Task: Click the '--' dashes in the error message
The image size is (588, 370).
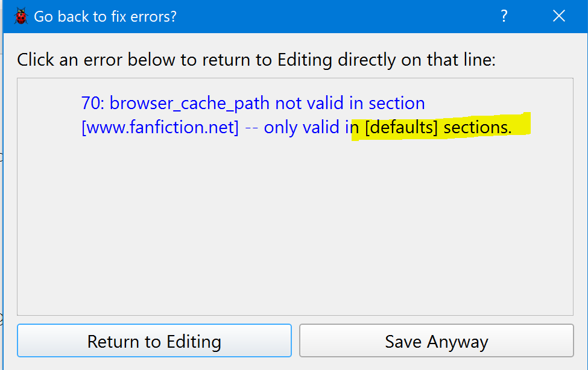Action: click(x=251, y=128)
